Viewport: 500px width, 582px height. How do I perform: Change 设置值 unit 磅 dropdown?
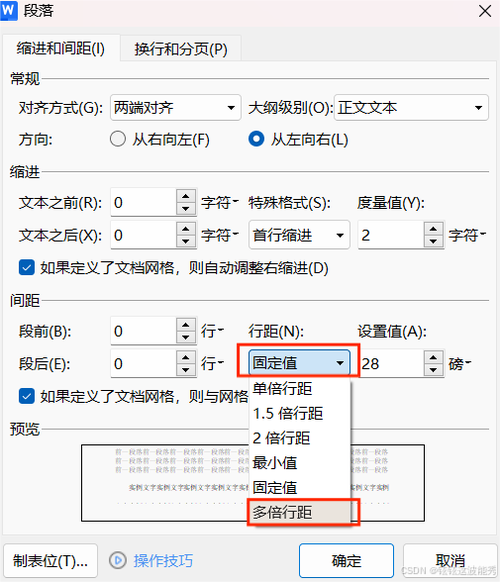[460, 363]
